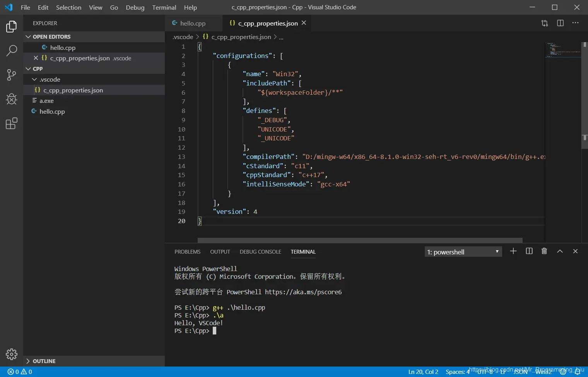Click the errors count in the status bar
588x377 pixels.
tap(13, 372)
